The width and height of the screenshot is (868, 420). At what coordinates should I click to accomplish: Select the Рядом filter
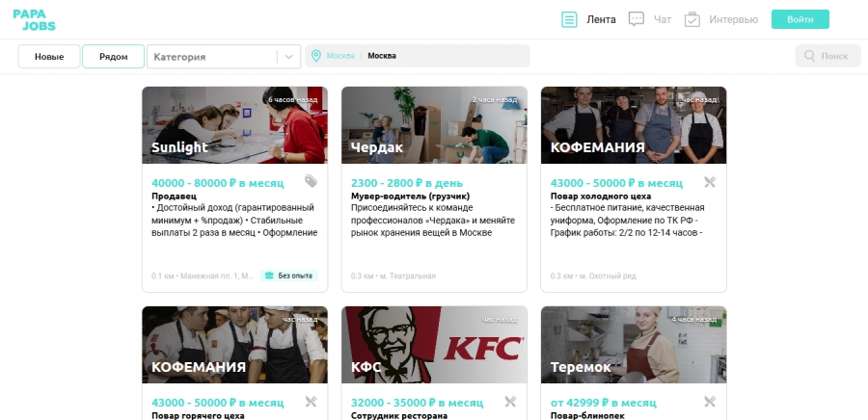pos(114,57)
